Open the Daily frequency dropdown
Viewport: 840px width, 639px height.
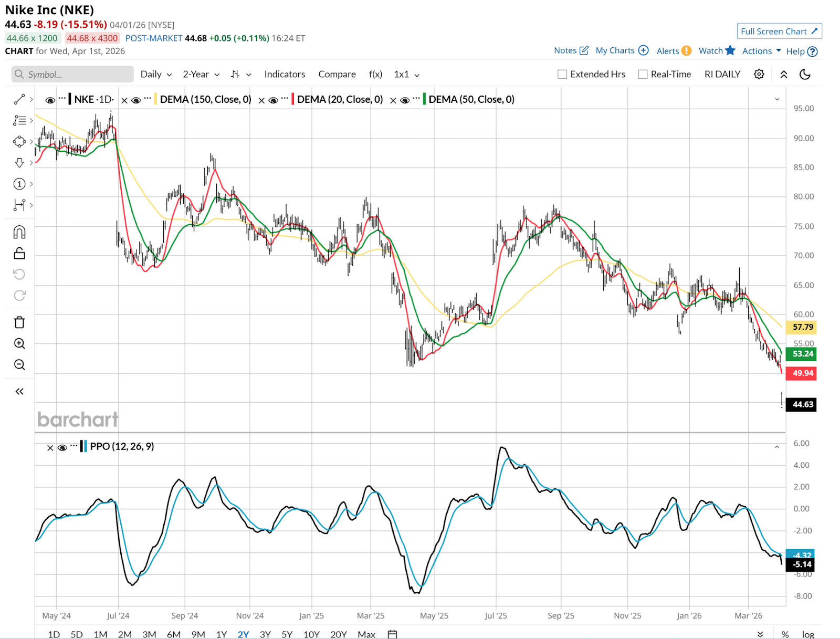[156, 74]
